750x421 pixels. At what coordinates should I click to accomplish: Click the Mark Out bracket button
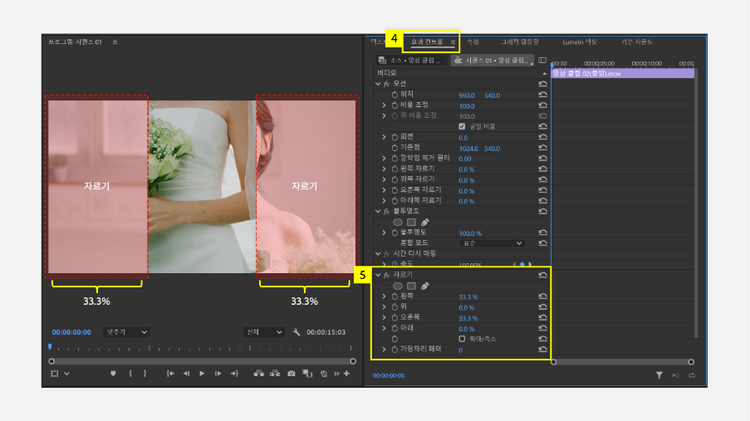pos(145,374)
